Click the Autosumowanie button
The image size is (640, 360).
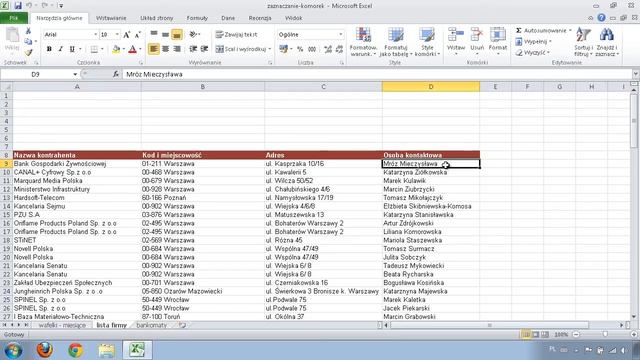(x=541, y=31)
